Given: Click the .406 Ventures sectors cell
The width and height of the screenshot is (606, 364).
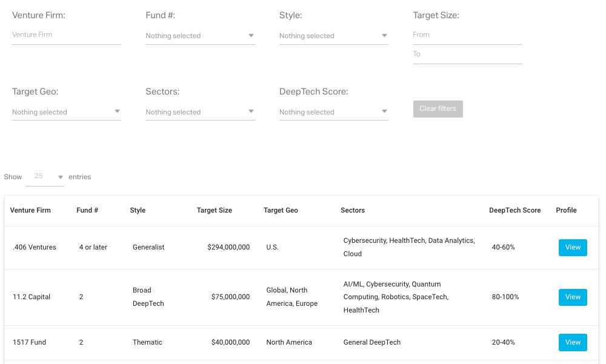Looking at the screenshot, I should pos(409,247).
